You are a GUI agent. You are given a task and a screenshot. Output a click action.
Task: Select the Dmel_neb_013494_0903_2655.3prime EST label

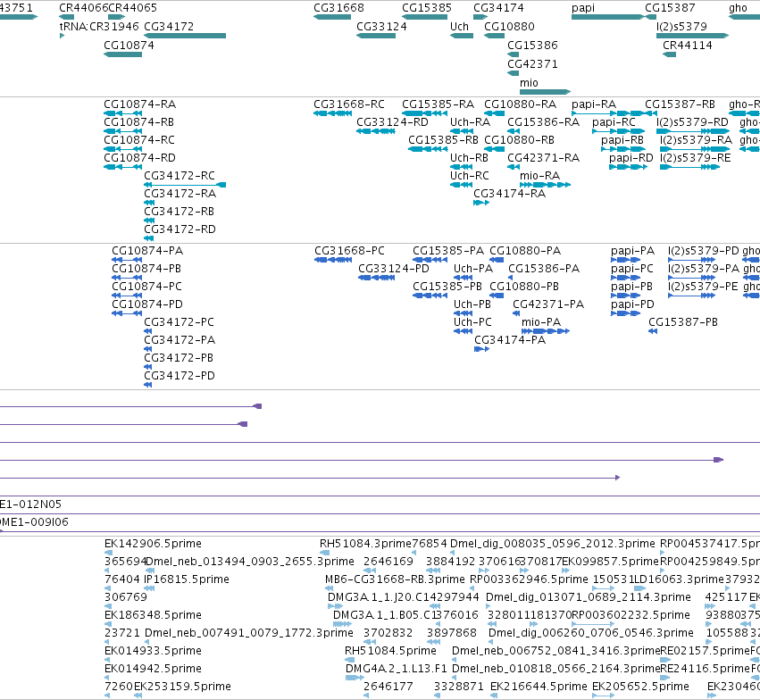(250, 562)
